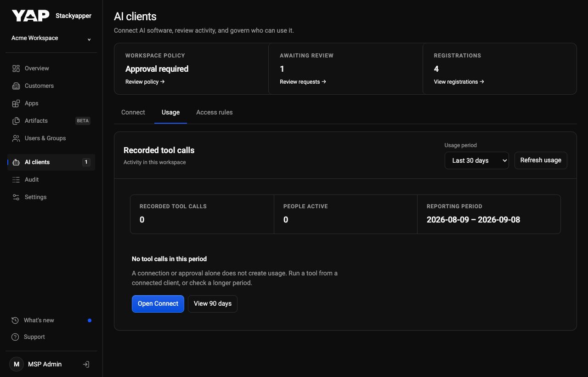Click the Awaiting review count 1

click(x=282, y=69)
